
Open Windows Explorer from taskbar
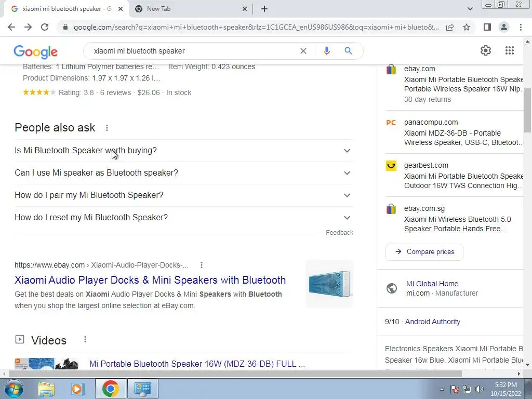pos(46,389)
